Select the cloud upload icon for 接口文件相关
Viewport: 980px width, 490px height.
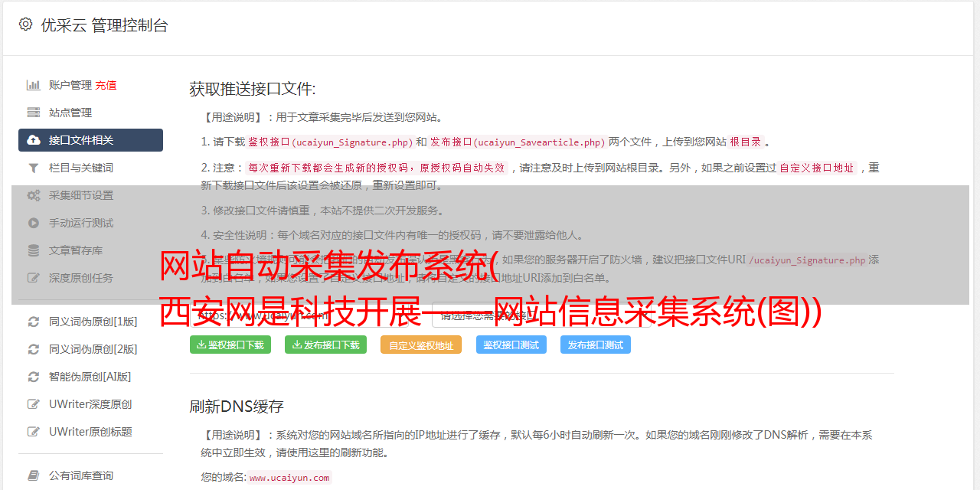[34, 140]
